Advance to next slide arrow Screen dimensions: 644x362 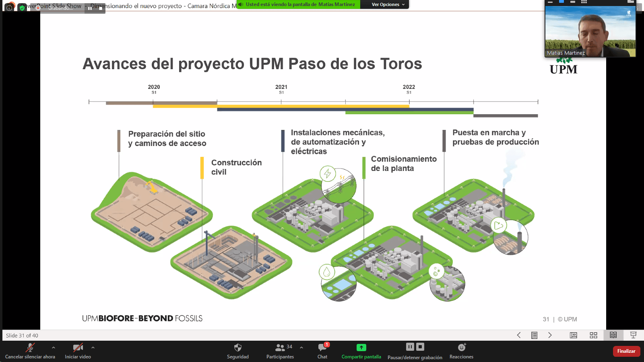coord(550,335)
